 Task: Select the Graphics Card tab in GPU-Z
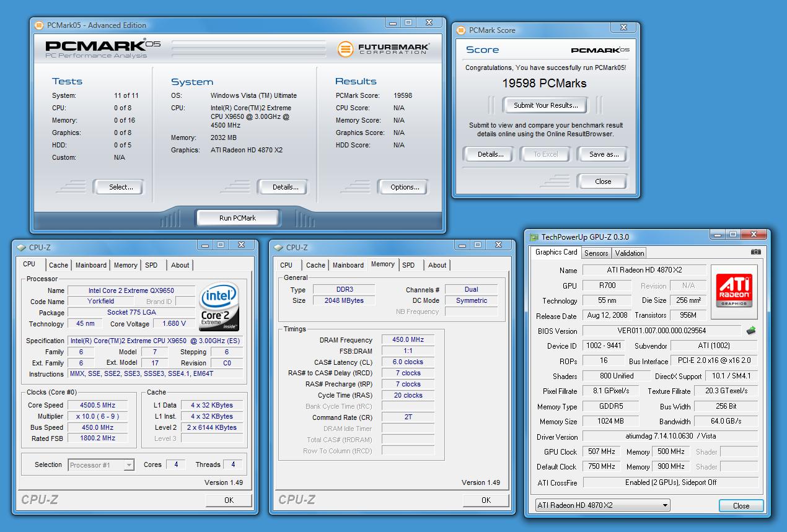pos(556,252)
